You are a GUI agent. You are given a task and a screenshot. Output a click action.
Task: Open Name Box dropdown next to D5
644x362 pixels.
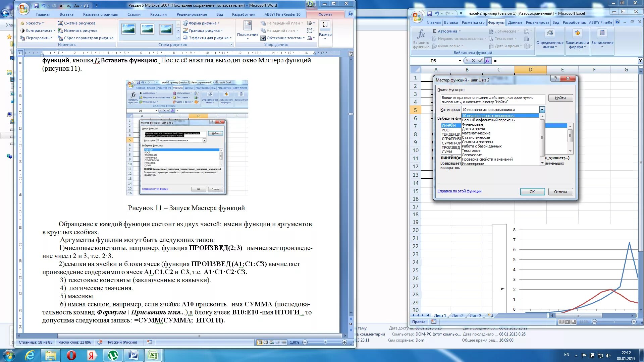[x=460, y=61]
